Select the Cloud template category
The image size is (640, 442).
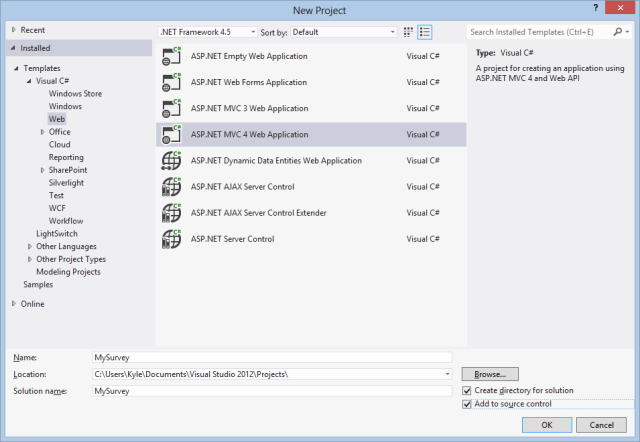(60, 144)
